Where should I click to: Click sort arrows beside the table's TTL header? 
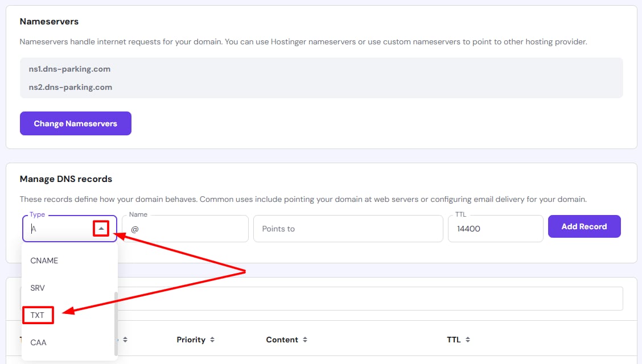(468, 340)
